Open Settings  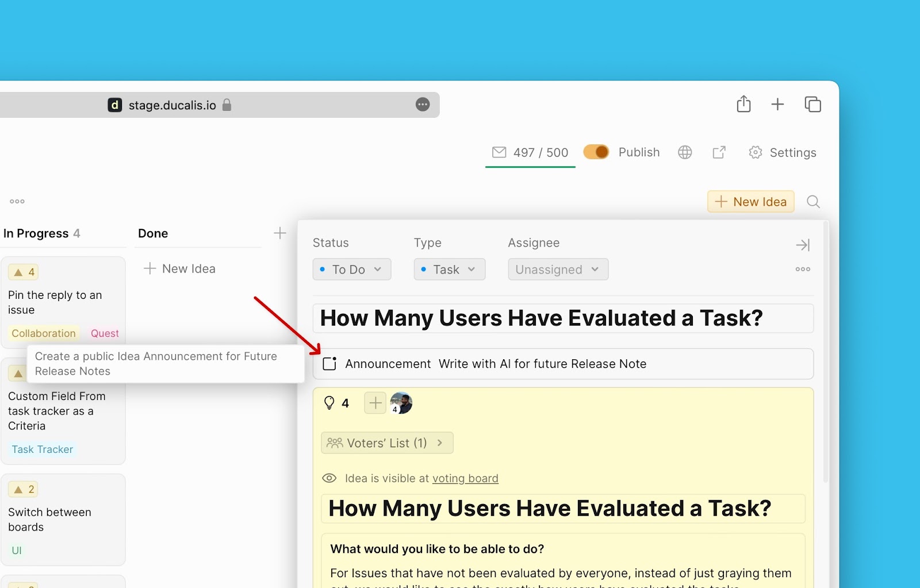[783, 153]
